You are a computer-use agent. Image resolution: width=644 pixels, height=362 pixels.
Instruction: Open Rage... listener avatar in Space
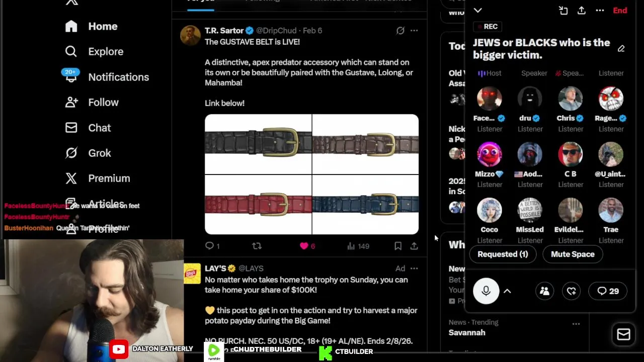point(611,99)
